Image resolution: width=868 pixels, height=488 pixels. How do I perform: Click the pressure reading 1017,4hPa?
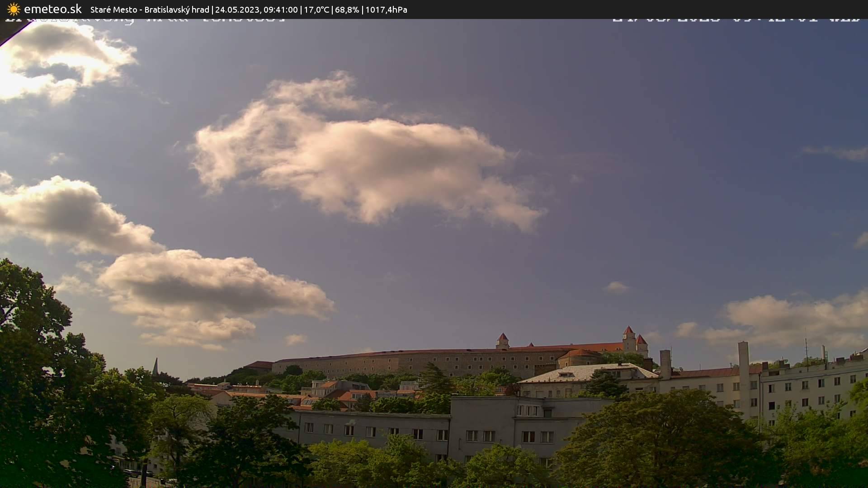coord(386,9)
